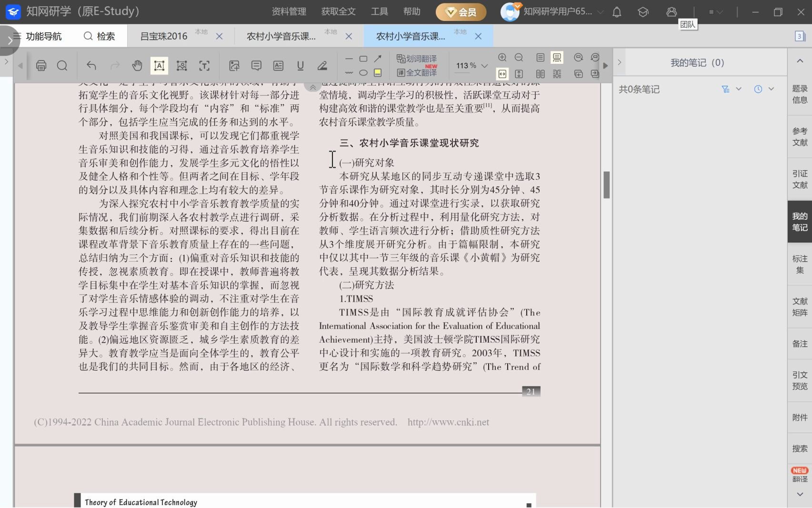Click the print icon in toolbar
812x508 pixels.
pyautogui.click(x=41, y=66)
